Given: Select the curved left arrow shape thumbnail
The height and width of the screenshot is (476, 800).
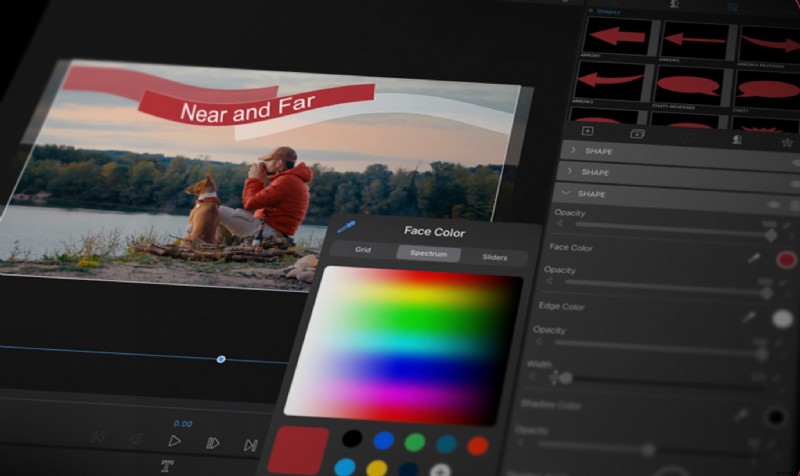Looking at the screenshot, I should pos(609,80).
